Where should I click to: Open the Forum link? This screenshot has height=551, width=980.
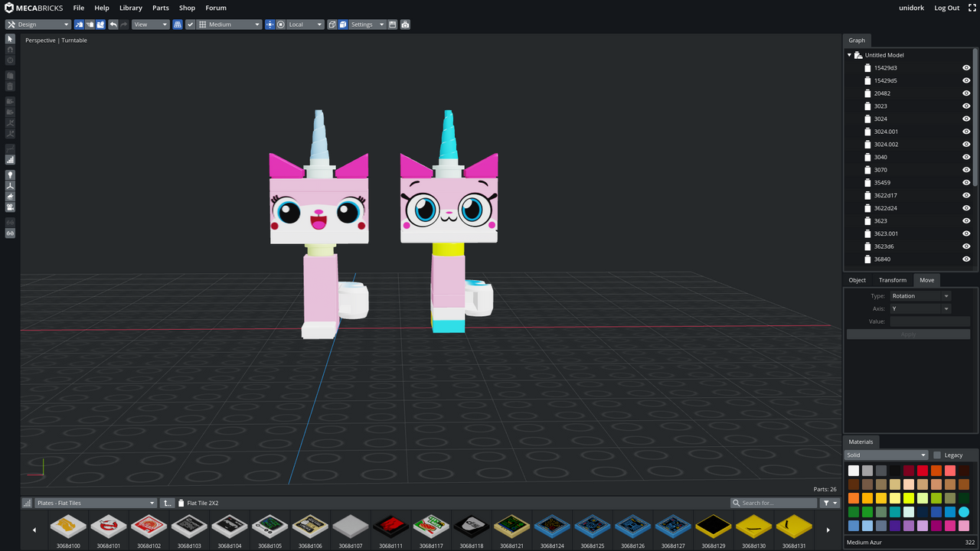(216, 8)
